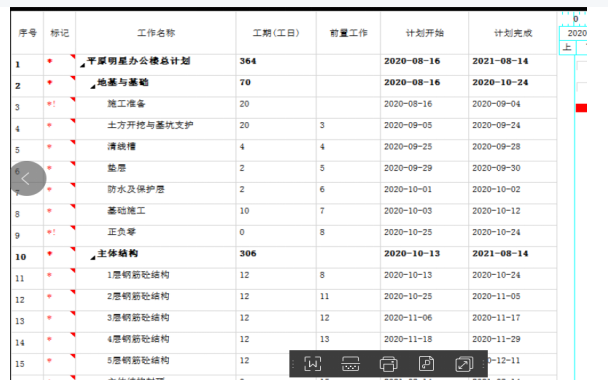The image size is (608, 387).
Task: Click the red mark with exclamation for 正负零
Action: [x=51, y=232]
